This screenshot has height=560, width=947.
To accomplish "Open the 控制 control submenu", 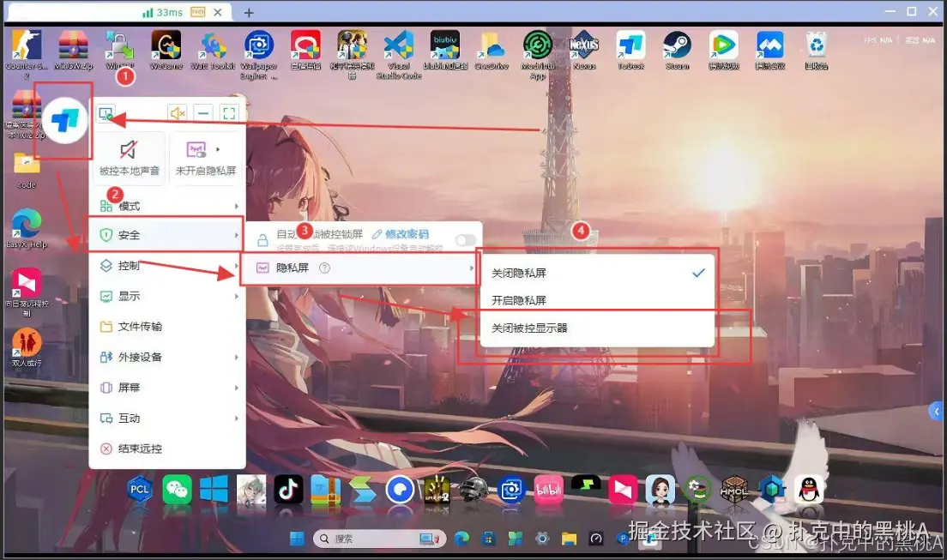I will (167, 265).
